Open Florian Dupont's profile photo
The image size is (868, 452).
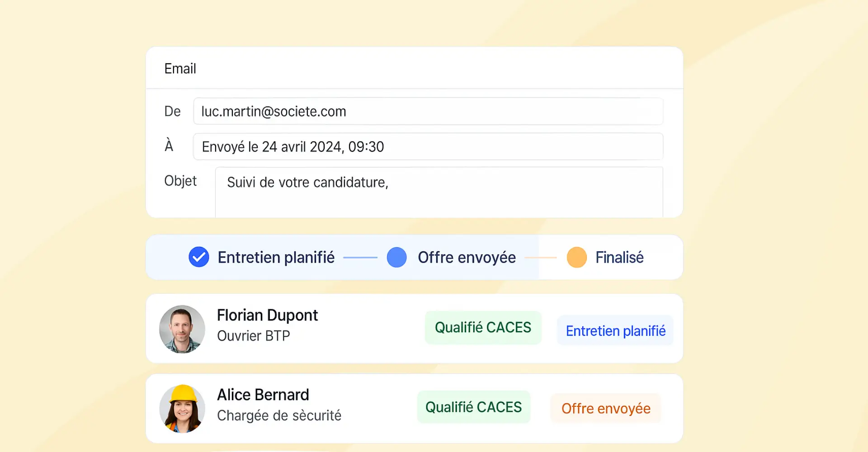pyautogui.click(x=182, y=329)
